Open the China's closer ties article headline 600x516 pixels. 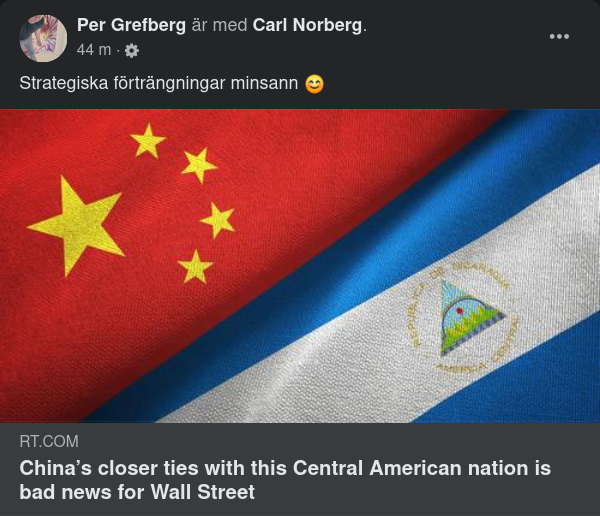click(285, 479)
